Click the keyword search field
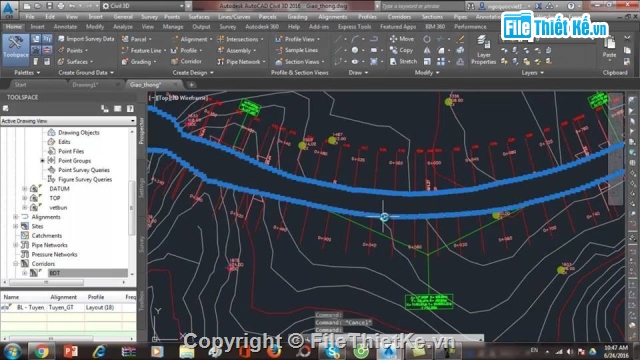 [x=422, y=6]
